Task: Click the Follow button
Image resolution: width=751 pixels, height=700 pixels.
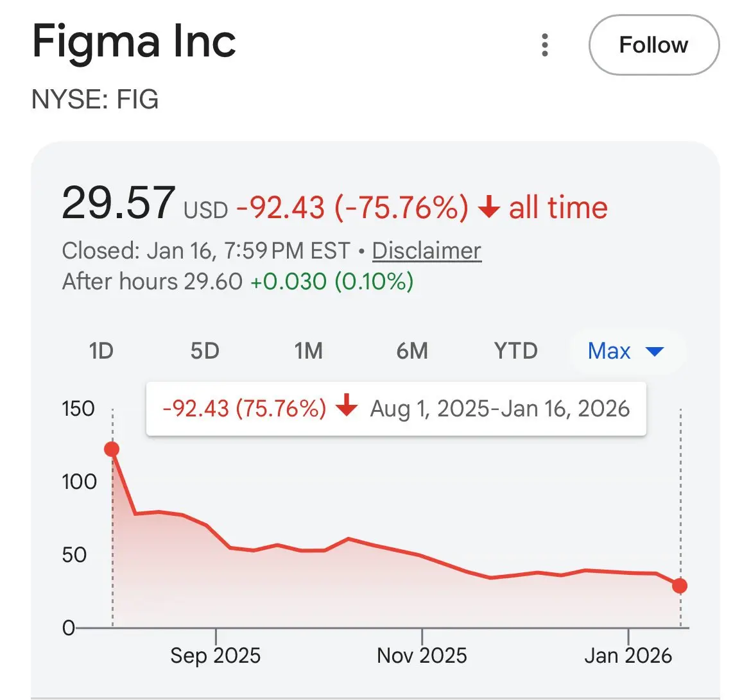Action: [x=653, y=45]
